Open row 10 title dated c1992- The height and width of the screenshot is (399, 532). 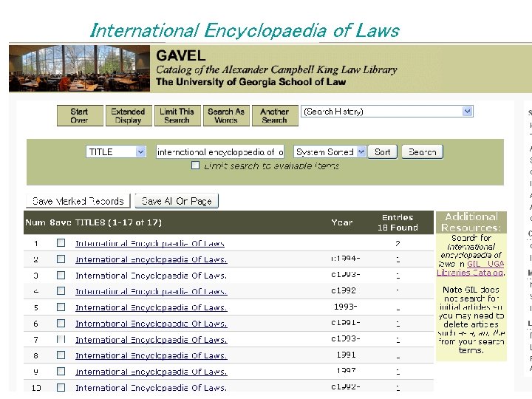point(151,388)
